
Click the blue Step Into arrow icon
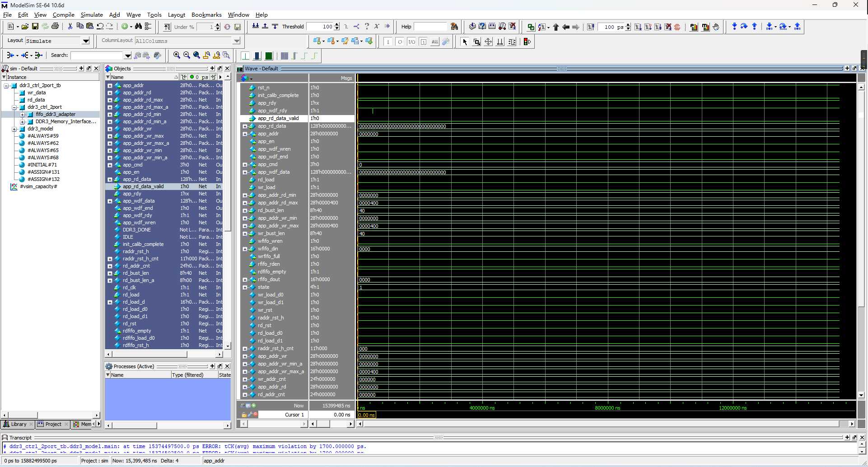[734, 27]
